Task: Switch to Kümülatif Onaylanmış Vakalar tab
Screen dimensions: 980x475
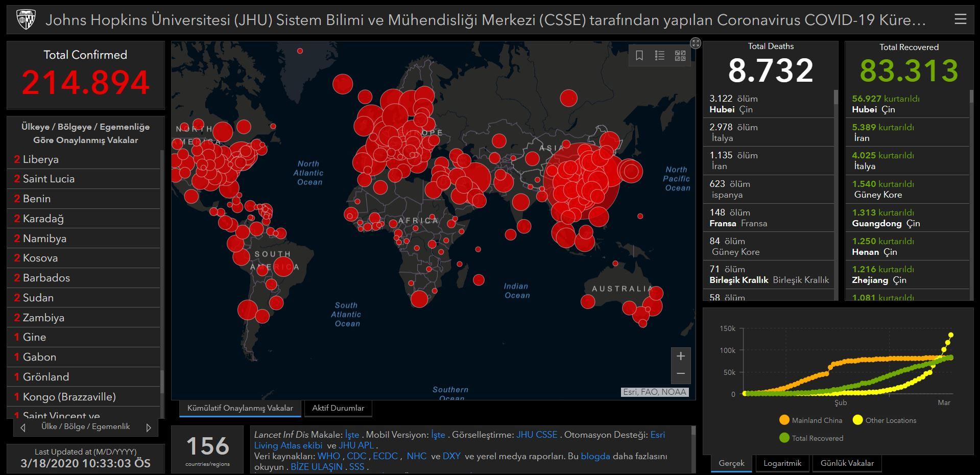Action: 240,408
